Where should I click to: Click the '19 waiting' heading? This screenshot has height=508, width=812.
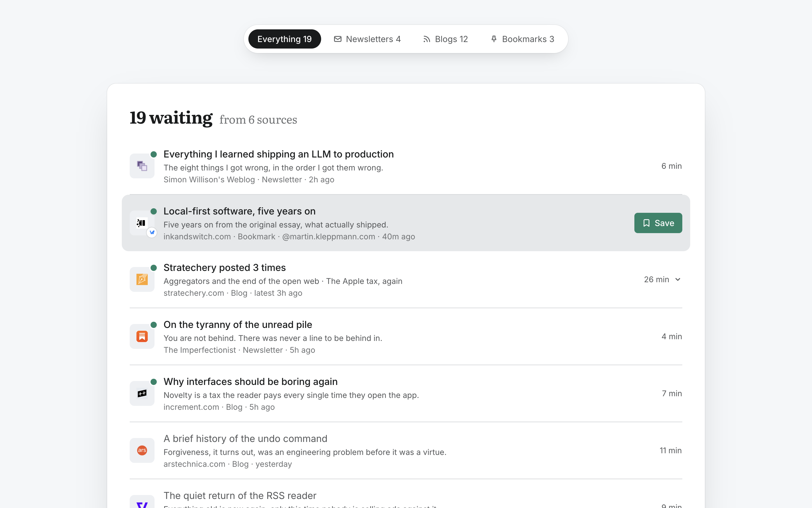tap(171, 118)
